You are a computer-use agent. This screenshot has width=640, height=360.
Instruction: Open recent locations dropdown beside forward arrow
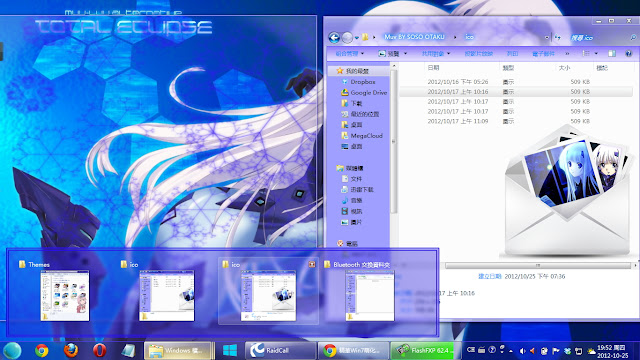pyautogui.click(x=356, y=38)
